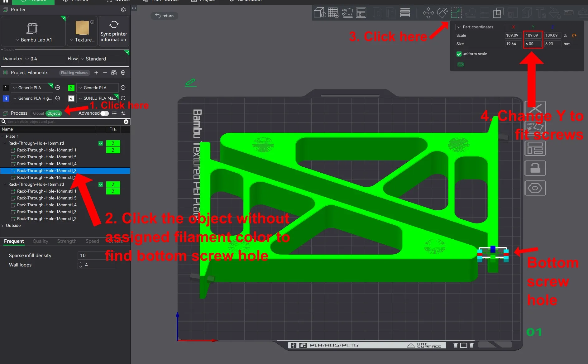588x364 pixels.
Task: Select the Move tool
Action: click(428, 13)
